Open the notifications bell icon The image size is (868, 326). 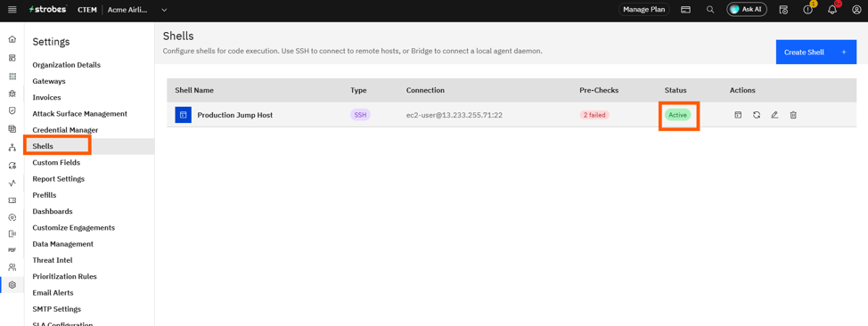coord(832,10)
